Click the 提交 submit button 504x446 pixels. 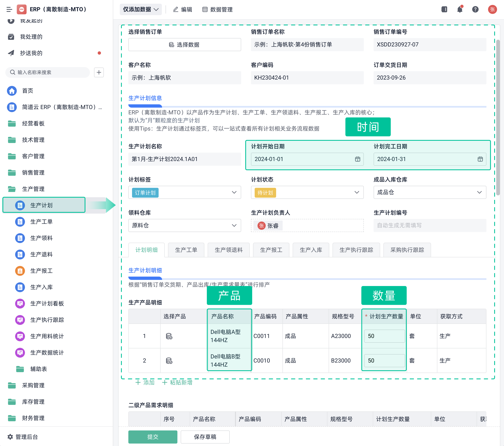pyautogui.click(x=153, y=437)
